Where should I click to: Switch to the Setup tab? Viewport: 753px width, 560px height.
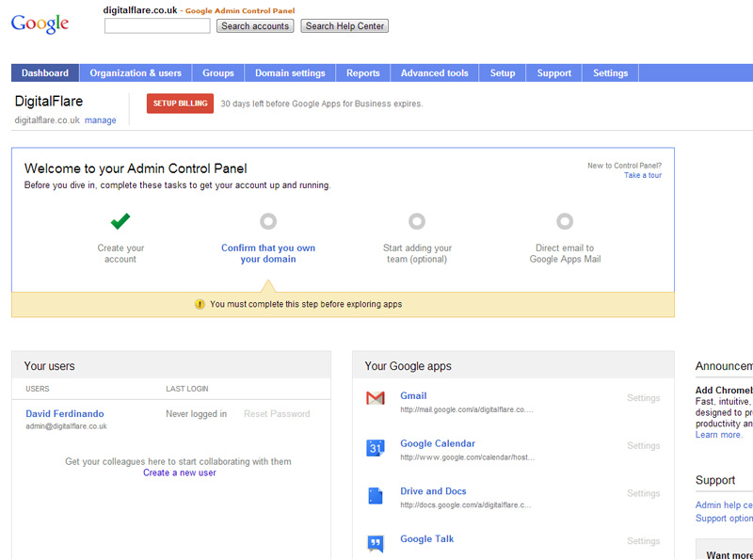503,73
